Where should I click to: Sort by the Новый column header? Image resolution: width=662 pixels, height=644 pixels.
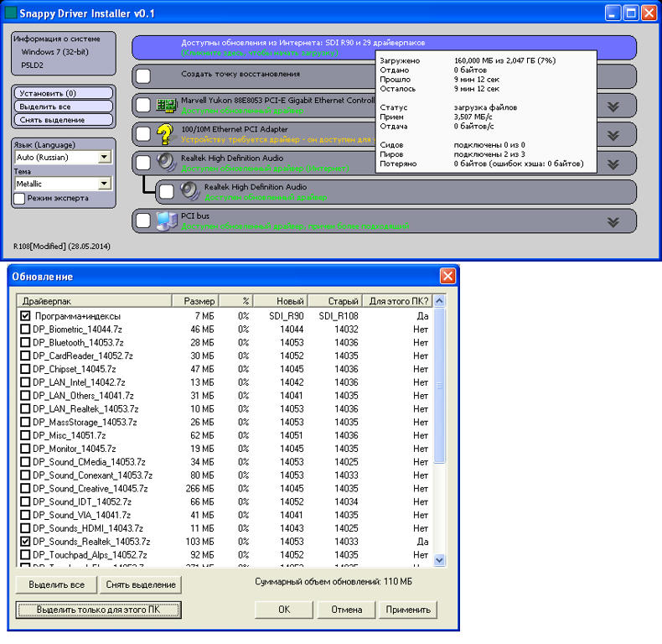coord(281,301)
